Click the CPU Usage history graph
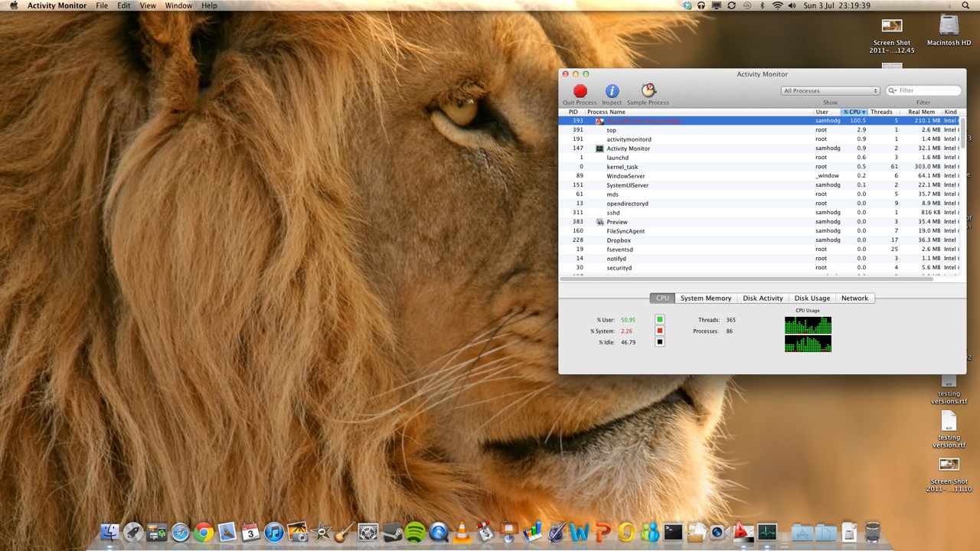This screenshot has height=551, width=980. point(808,334)
